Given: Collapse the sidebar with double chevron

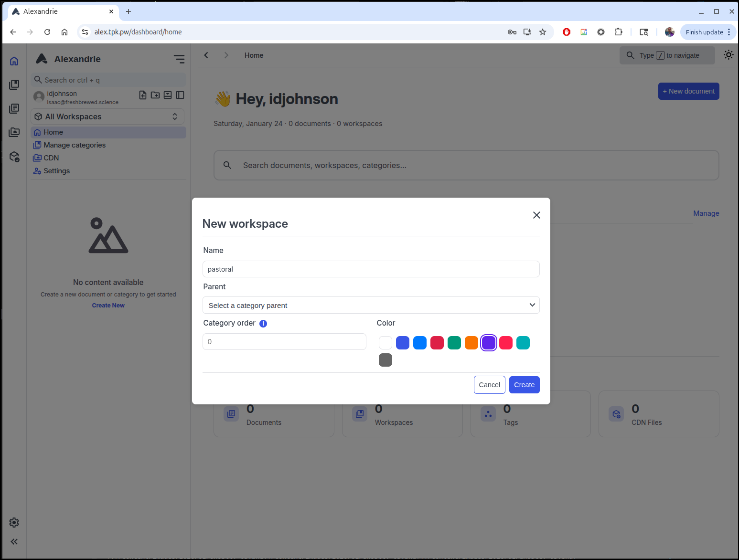Looking at the screenshot, I should (14, 541).
